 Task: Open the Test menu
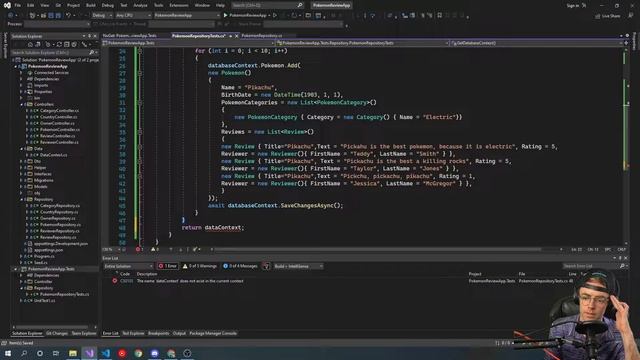tap(124, 5)
